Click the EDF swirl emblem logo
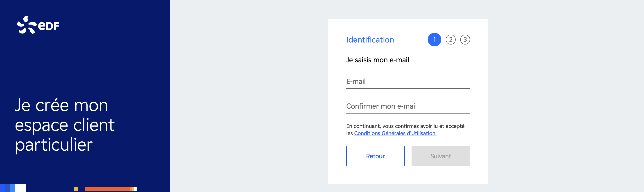The height and width of the screenshot is (192, 644). click(x=26, y=25)
